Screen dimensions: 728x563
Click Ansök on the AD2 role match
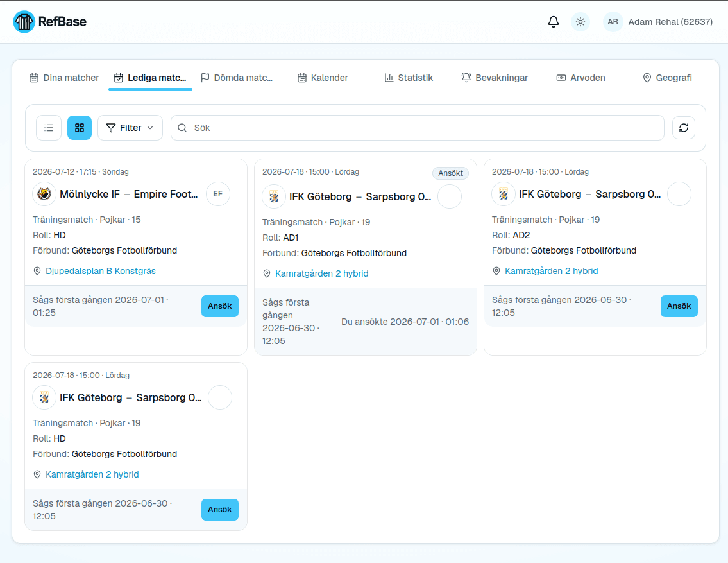(x=679, y=306)
